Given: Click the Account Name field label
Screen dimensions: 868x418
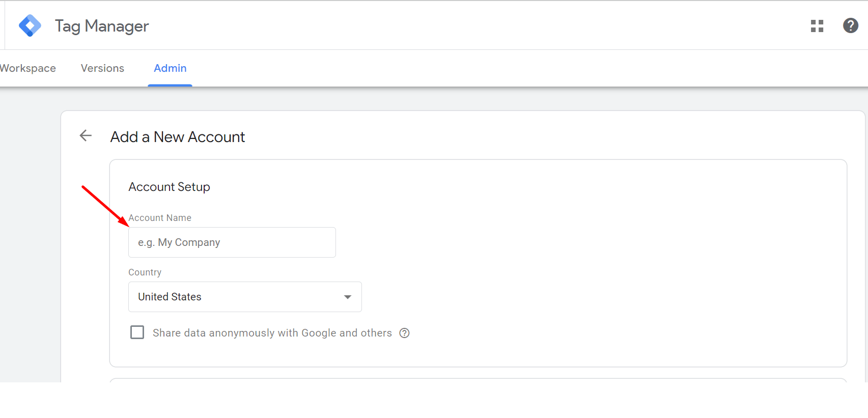Looking at the screenshot, I should [x=160, y=218].
